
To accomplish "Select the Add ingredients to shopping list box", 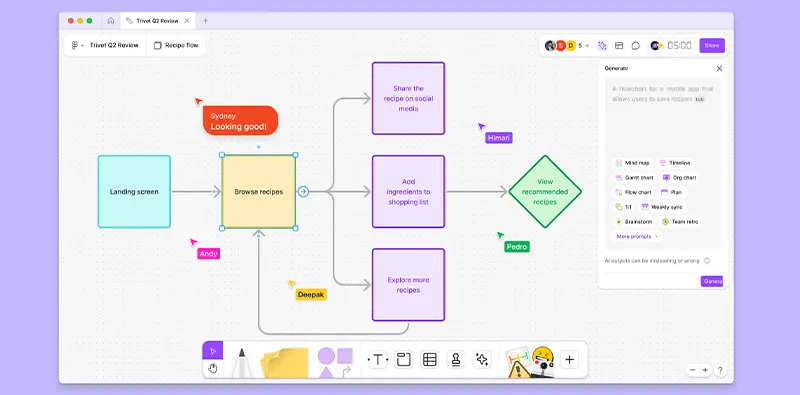I will (408, 192).
